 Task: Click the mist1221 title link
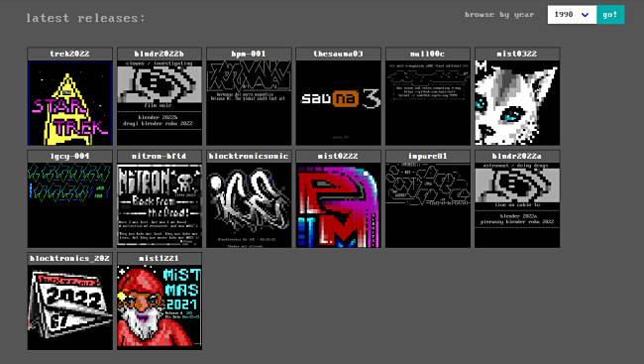[x=160, y=258]
